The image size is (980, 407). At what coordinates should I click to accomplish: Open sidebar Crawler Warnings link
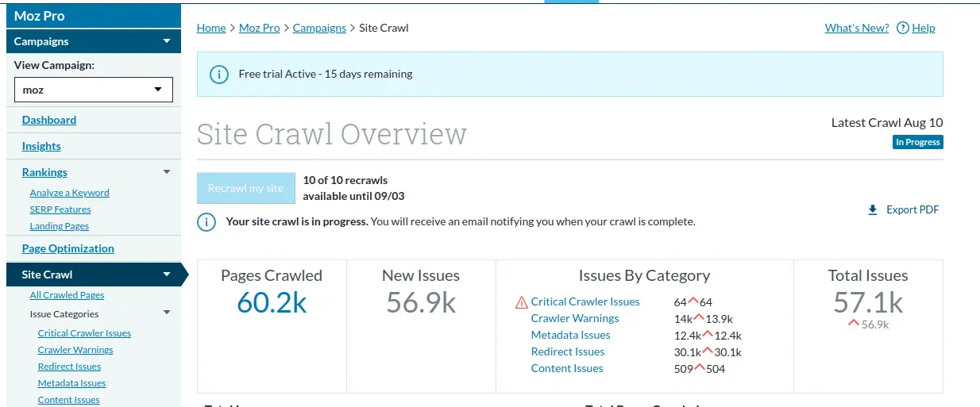75,350
